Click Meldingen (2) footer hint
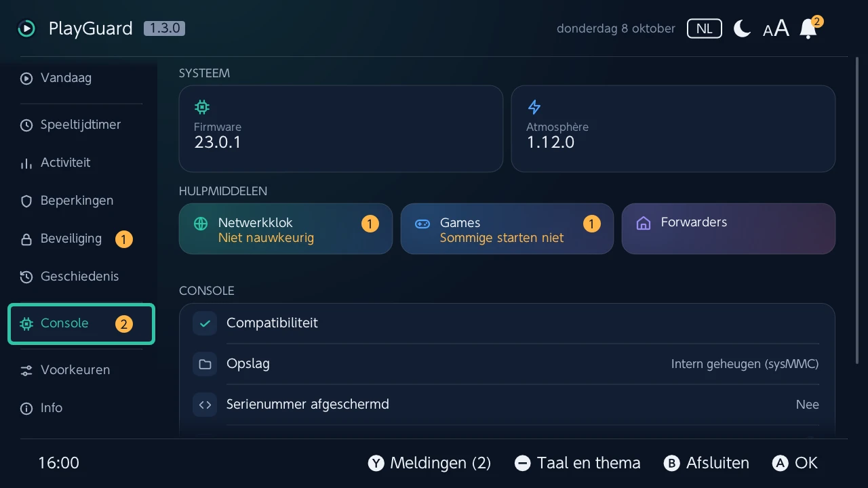Image resolution: width=868 pixels, height=488 pixels. click(x=429, y=463)
